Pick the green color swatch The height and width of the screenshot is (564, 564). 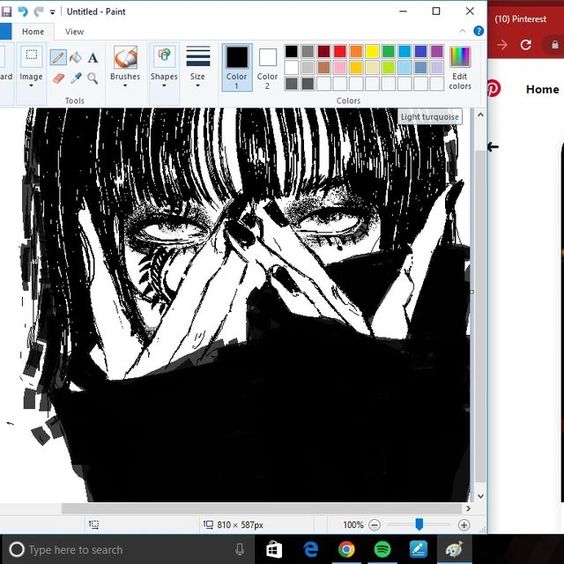(388, 51)
